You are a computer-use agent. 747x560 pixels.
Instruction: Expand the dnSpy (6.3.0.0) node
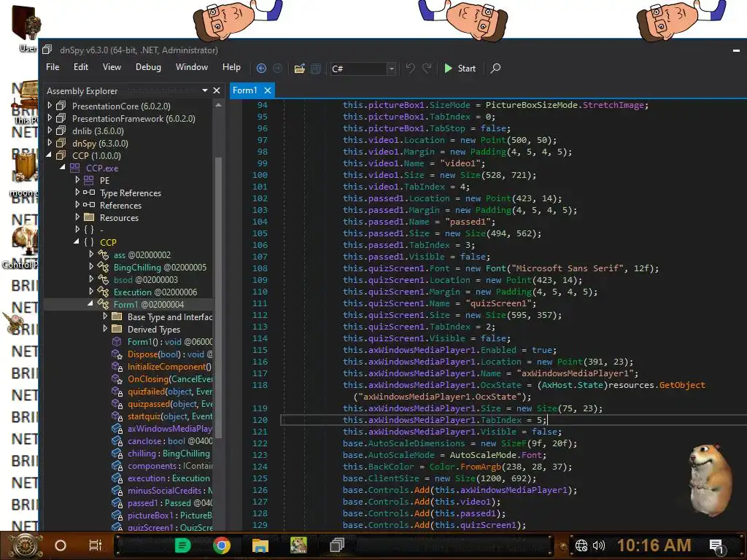[x=50, y=142]
